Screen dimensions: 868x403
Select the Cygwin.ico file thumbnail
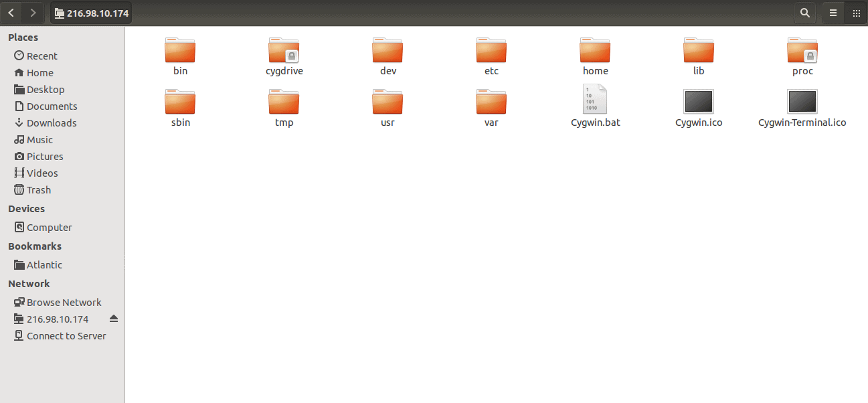point(699,101)
